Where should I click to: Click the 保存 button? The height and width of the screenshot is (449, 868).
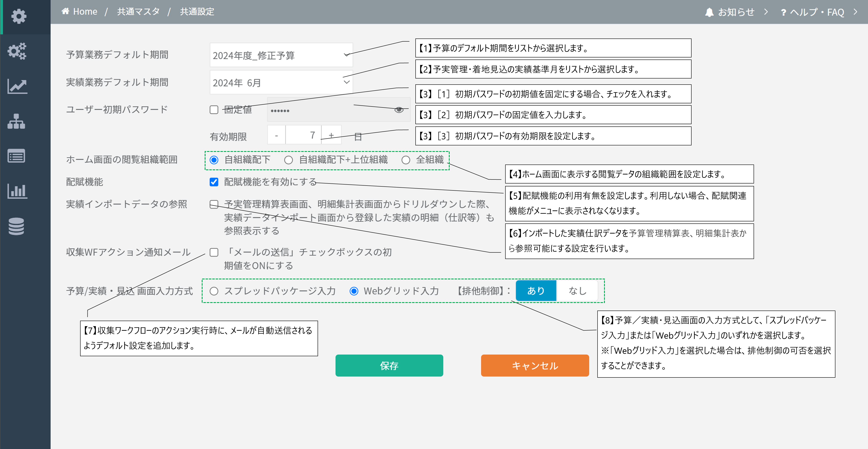(x=389, y=365)
